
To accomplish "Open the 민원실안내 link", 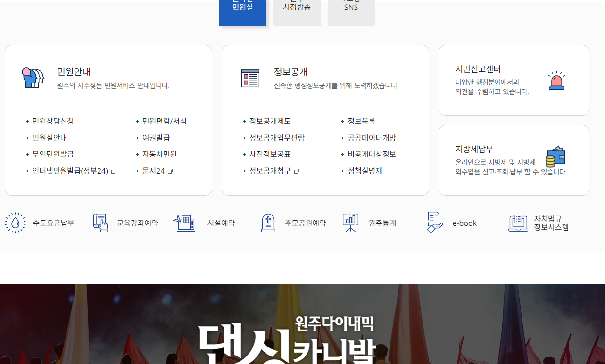I will point(50,138).
